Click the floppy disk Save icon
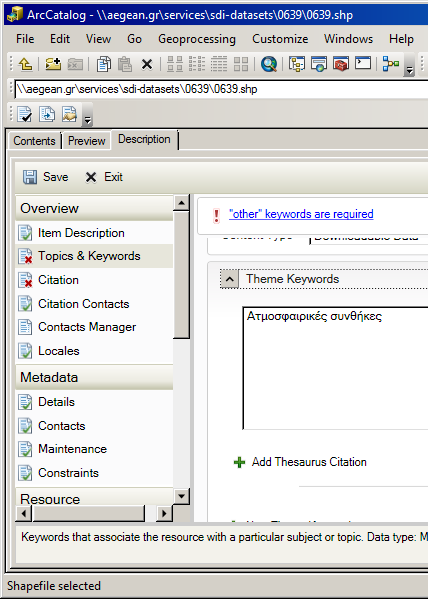The image size is (428, 599). coord(30,177)
